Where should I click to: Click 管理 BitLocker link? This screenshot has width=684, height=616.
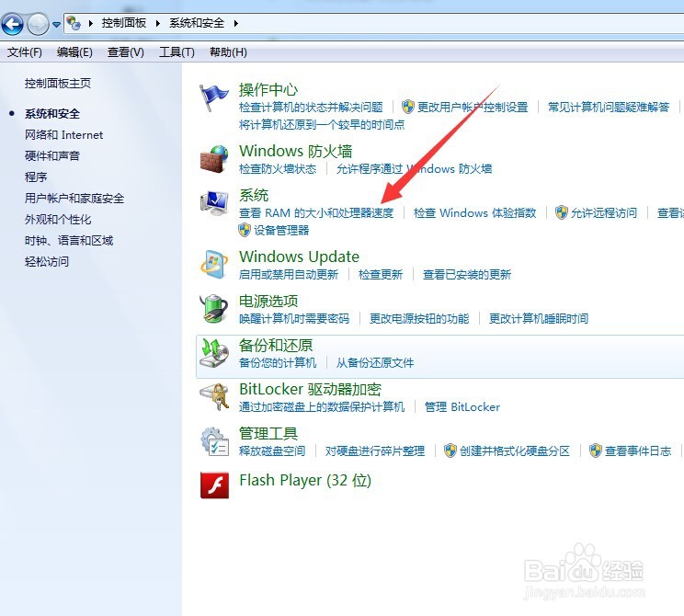click(462, 407)
